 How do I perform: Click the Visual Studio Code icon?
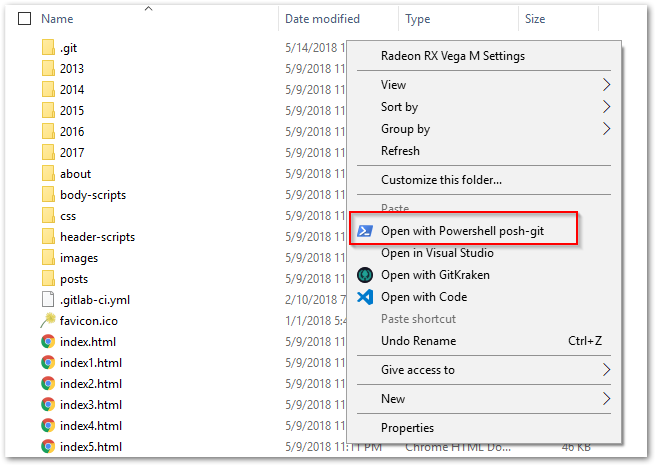point(365,297)
